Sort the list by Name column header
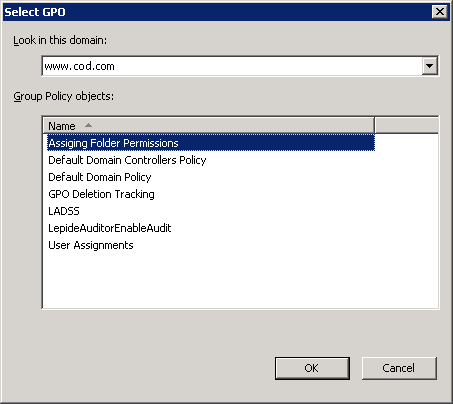This screenshot has width=453, height=404. (209, 126)
